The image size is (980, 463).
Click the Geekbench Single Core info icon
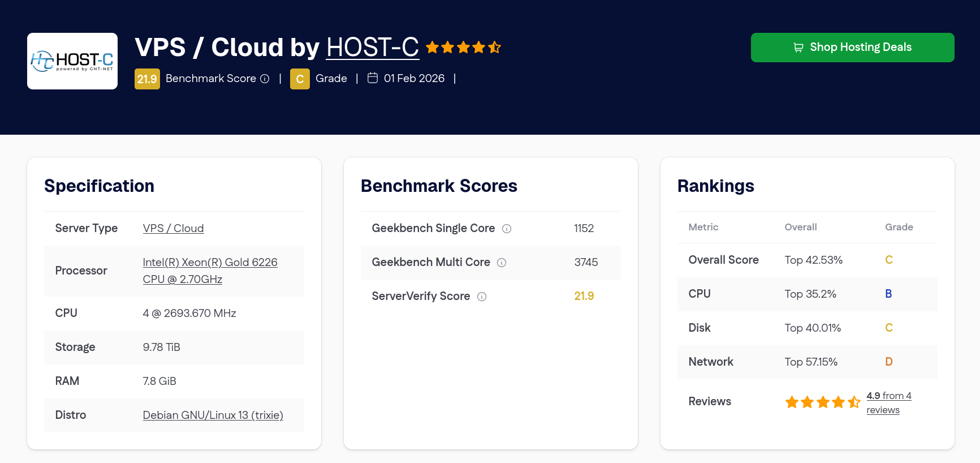(x=507, y=229)
